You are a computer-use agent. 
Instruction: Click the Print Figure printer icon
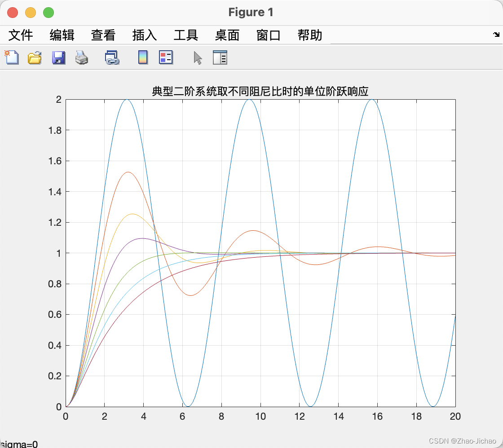pyautogui.click(x=82, y=58)
